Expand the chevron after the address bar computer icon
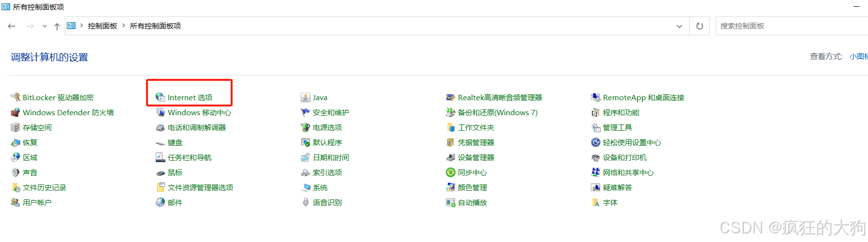 point(82,26)
